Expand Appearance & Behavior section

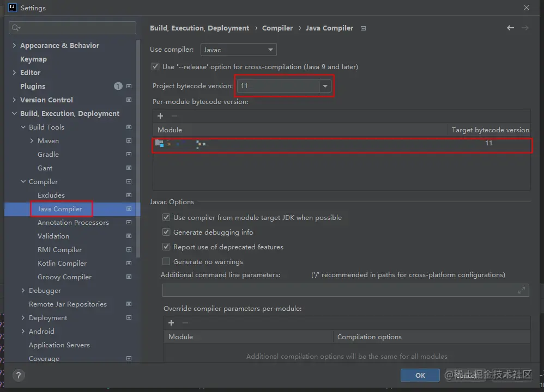point(14,45)
